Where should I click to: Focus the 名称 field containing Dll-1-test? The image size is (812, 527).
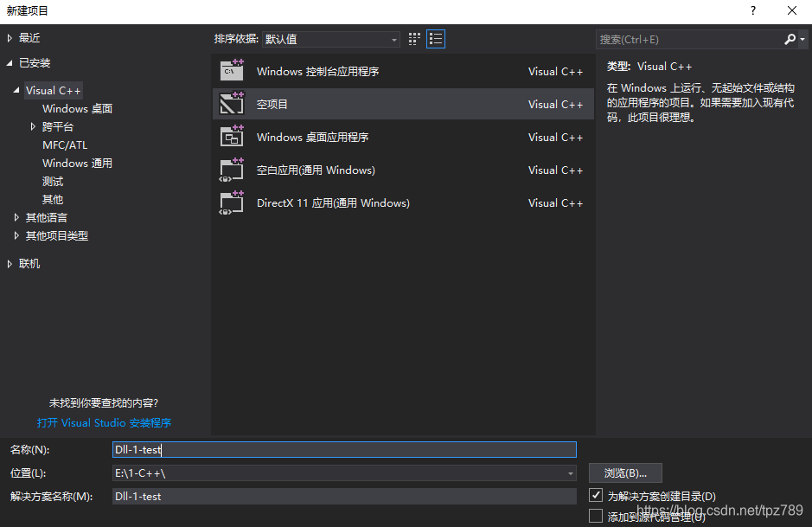click(344, 449)
